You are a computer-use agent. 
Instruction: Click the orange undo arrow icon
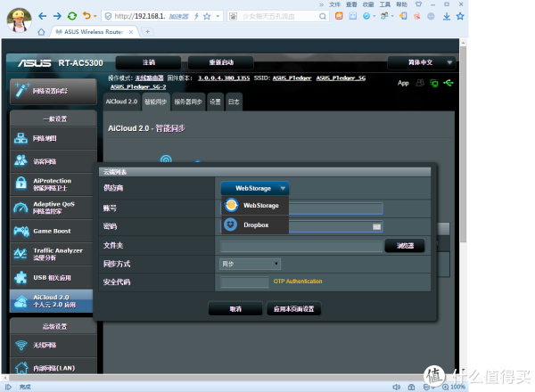[87, 16]
